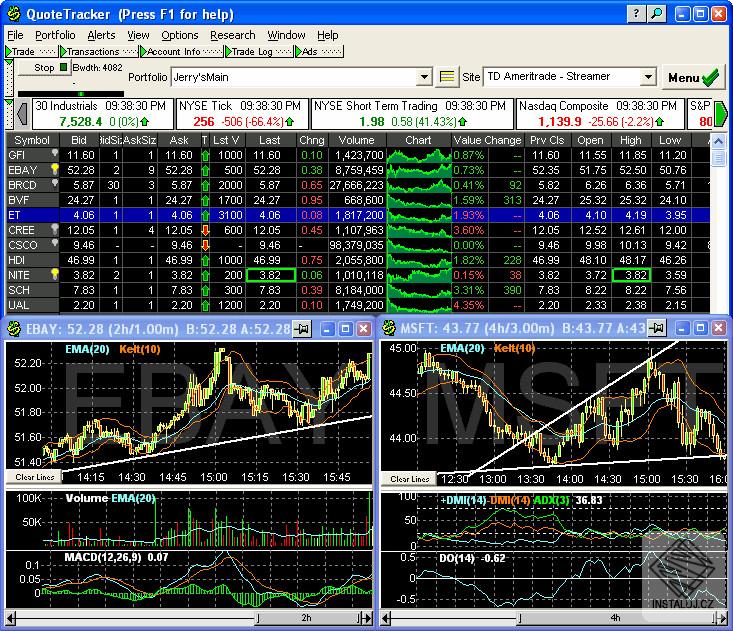
Task: Click the EBAY row mini chart
Action: (419, 170)
